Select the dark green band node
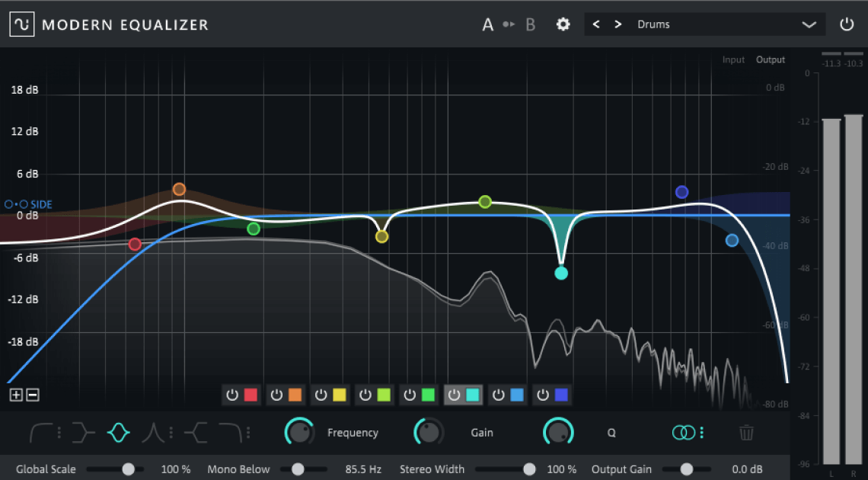The height and width of the screenshot is (480, 868). tap(254, 229)
